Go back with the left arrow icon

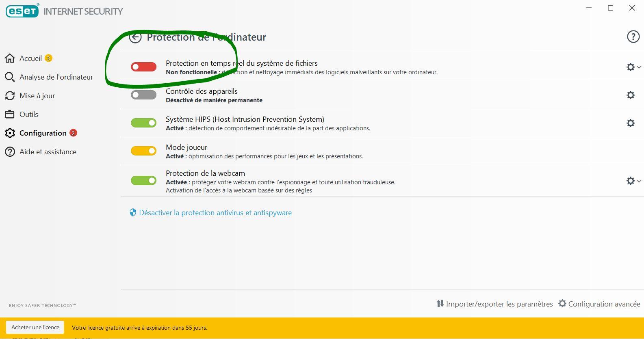[135, 37]
